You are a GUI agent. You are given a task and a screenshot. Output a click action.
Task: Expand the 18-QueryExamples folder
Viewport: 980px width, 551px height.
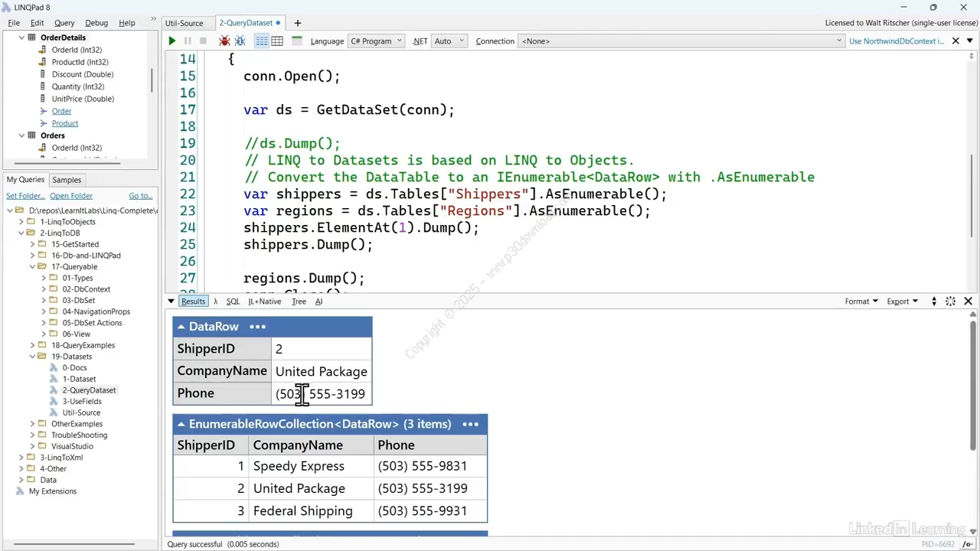click(33, 345)
